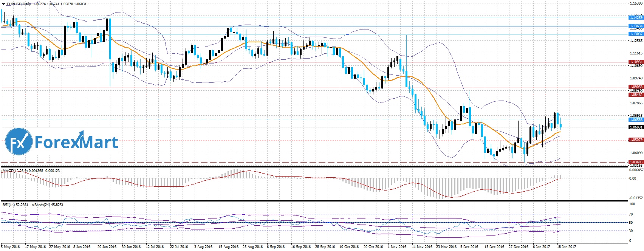Screen dimensions: 644x251
Task: Click the 18 Jan 2017 date label
Action: coord(566,247)
